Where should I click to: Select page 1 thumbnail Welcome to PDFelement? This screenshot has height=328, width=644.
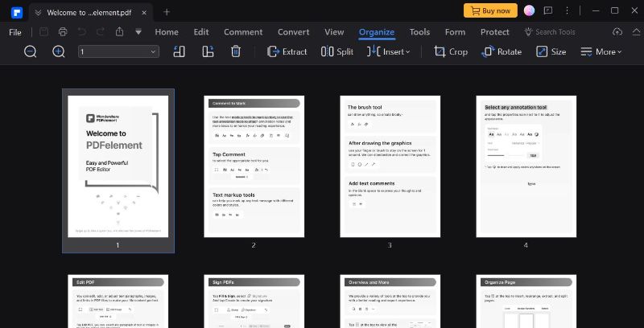tap(118, 166)
